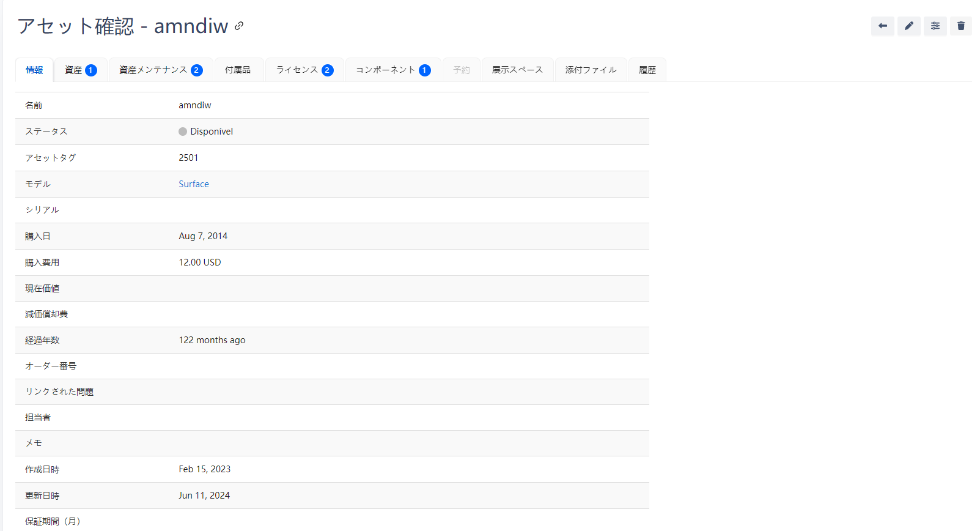Click the back arrow icon
This screenshot has width=980, height=531.
(882, 26)
